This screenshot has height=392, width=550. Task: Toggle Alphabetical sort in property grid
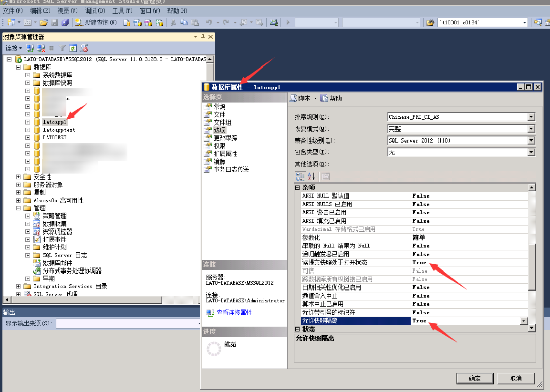click(x=311, y=176)
